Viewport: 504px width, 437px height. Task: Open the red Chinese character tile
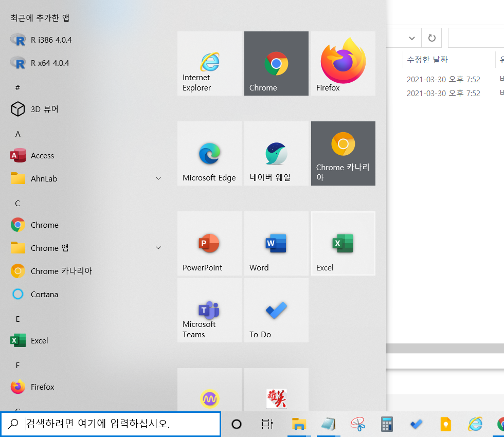[276, 390]
